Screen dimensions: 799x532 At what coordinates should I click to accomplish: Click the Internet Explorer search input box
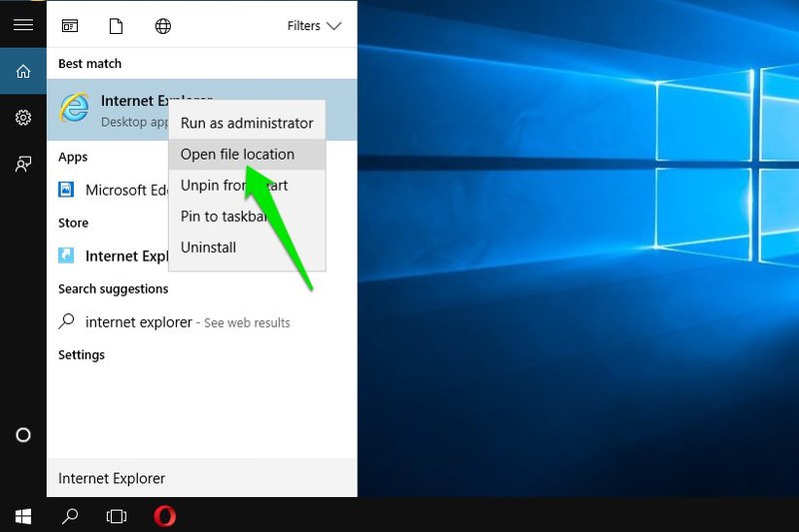coord(202,478)
